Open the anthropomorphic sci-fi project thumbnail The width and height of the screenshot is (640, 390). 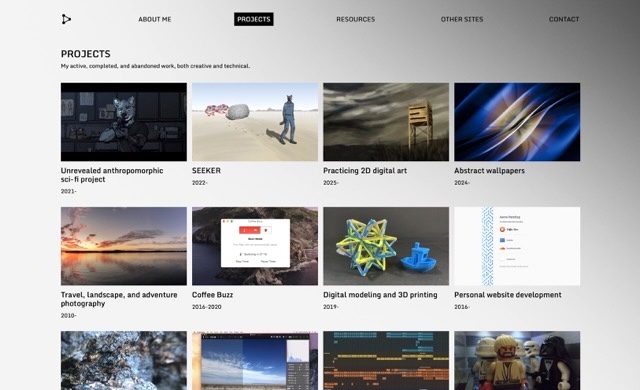pos(124,122)
